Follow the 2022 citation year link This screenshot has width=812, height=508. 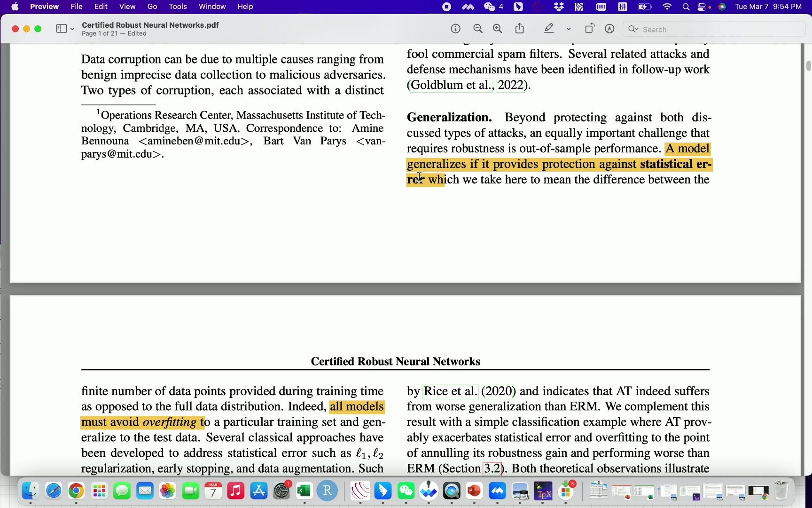[511, 85]
